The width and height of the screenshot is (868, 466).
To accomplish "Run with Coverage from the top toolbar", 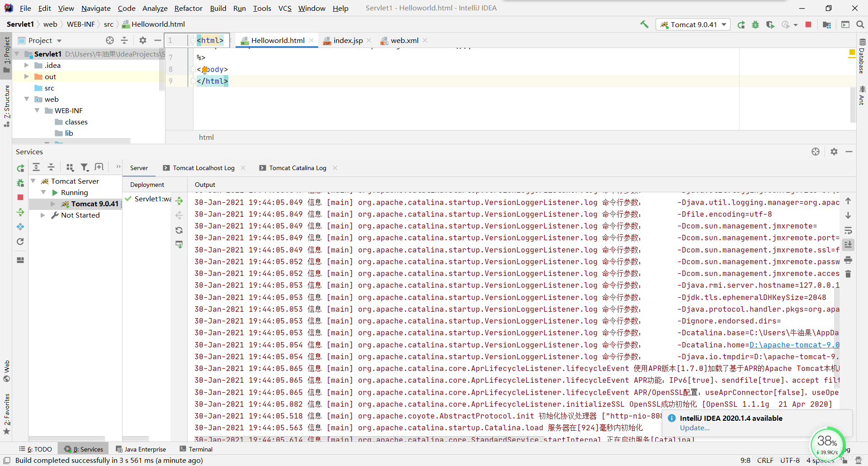I will pyautogui.click(x=770, y=24).
